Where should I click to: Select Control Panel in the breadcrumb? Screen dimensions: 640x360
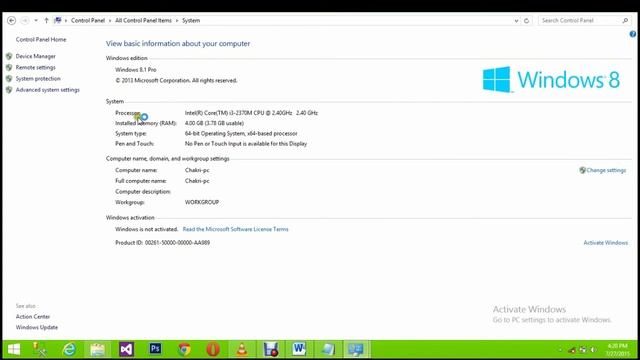click(x=88, y=20)
